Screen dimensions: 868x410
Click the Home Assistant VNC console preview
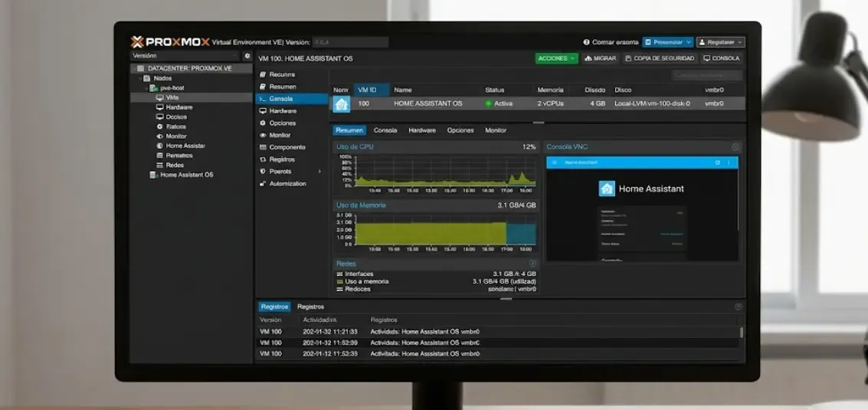tap(642, 209)
